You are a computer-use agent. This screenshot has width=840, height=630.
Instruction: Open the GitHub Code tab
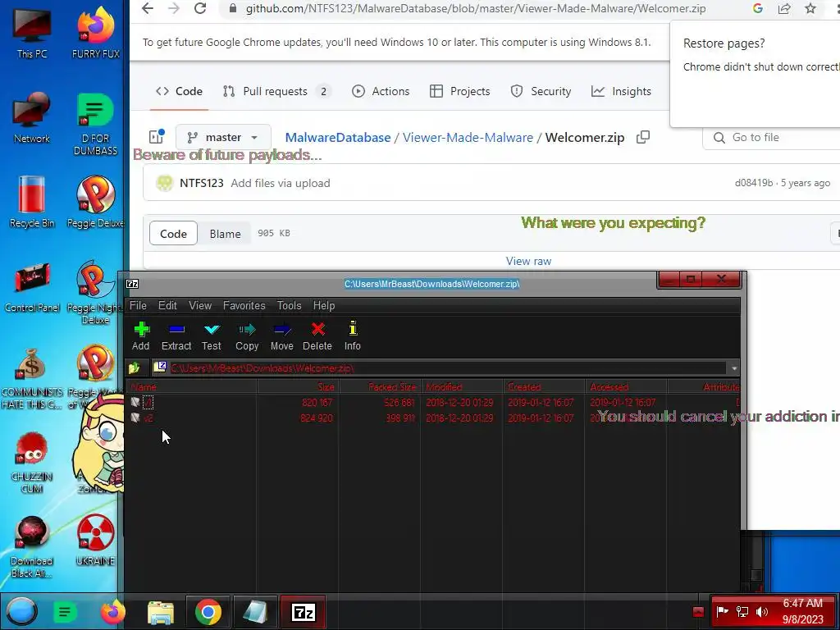pyautogui.click(x=179, y=91)
